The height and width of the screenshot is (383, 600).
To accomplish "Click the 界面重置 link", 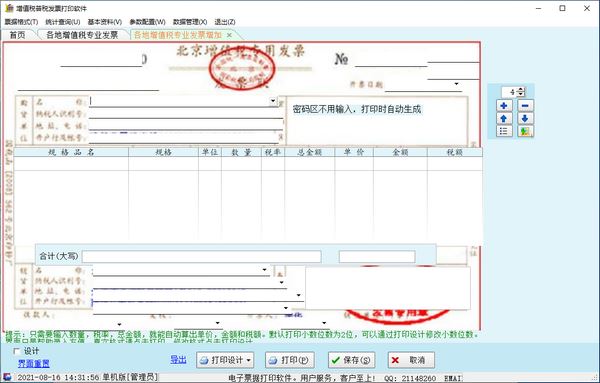I will coord(34,363).
